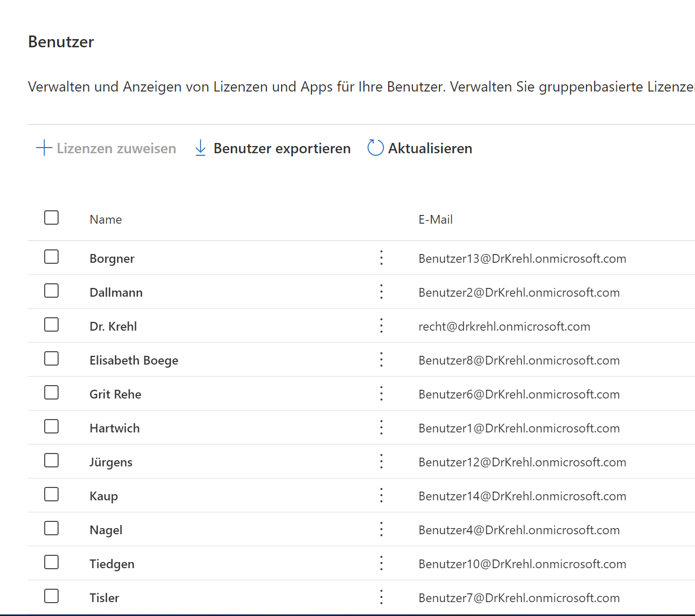Image resolution: width=695 pixels, height=616 pixels.
Task: Click the plus icon for Lizenzen zuweisen
Action: (44, 148)
